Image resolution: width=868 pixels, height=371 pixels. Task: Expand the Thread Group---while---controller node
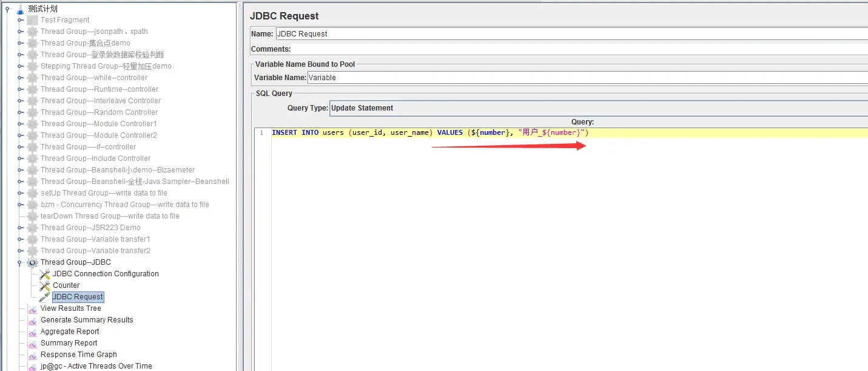click(20, 78)
